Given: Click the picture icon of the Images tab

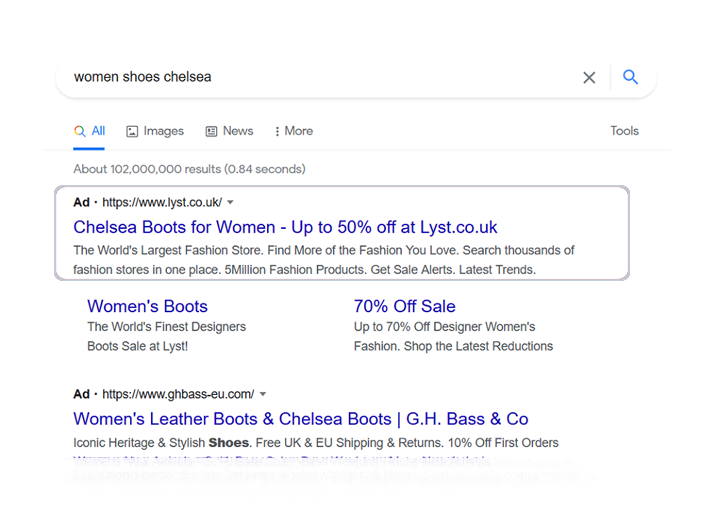Looking at the screenshot, I should click(x=132, y=131).
